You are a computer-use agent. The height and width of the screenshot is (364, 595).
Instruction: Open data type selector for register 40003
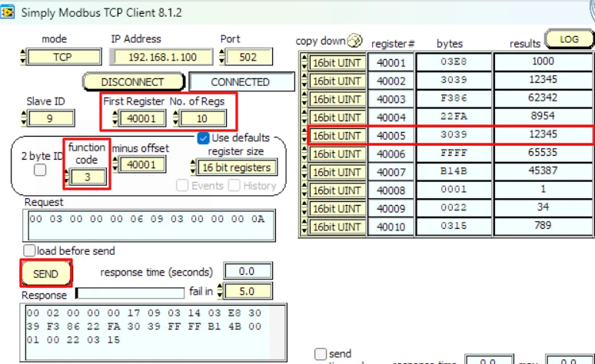coord(337,99)
